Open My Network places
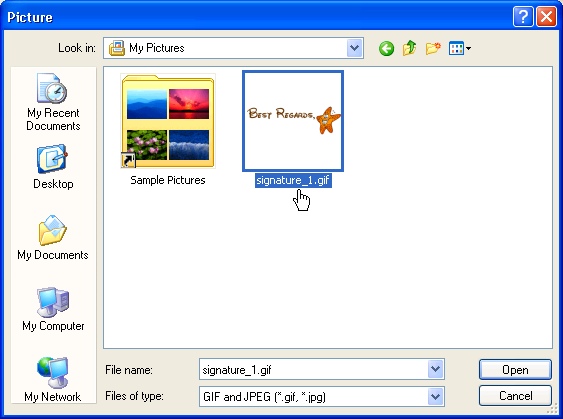Image resolution: width=563 pixels, height=419 pixels. [52, 379]
